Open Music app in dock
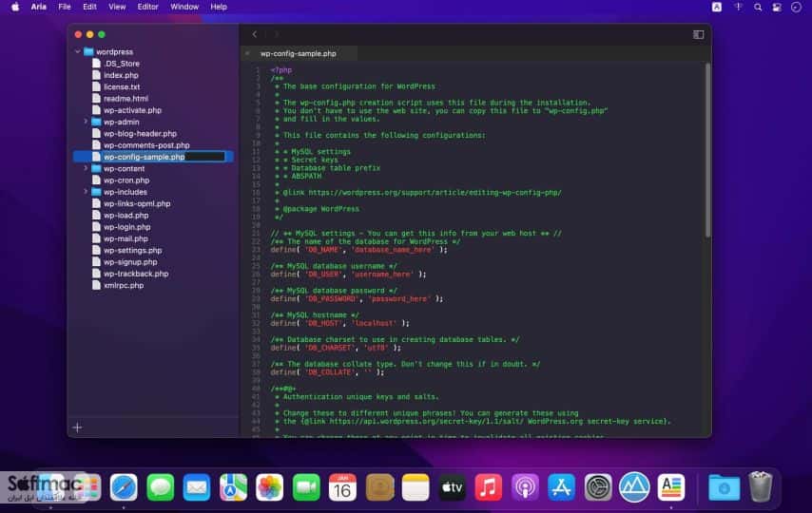 pos(488,487)
